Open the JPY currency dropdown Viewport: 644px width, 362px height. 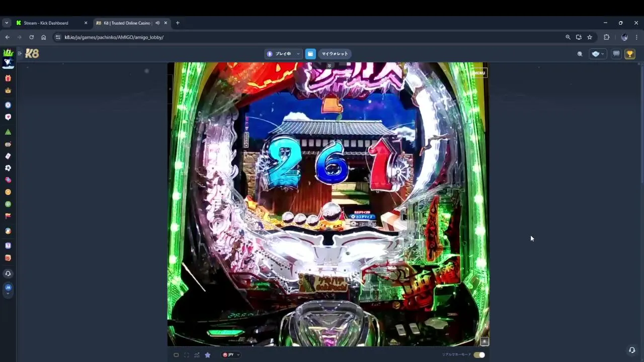coord(231,355)
